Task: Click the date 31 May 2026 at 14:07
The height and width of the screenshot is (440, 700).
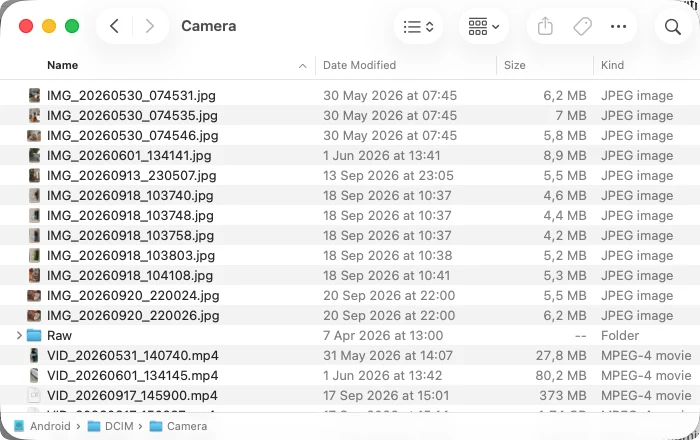Action: pyautogui.click(x=388, y=356)
